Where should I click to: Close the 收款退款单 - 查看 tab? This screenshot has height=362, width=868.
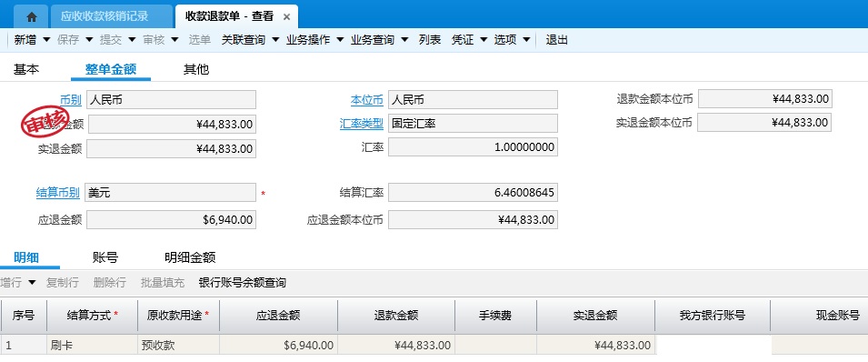pos(286,16)
